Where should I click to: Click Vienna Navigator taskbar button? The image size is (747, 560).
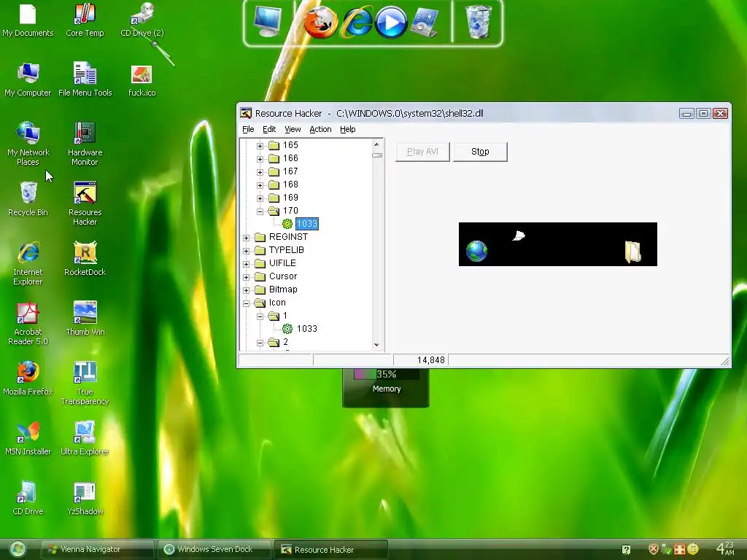[x=97, y=549]
